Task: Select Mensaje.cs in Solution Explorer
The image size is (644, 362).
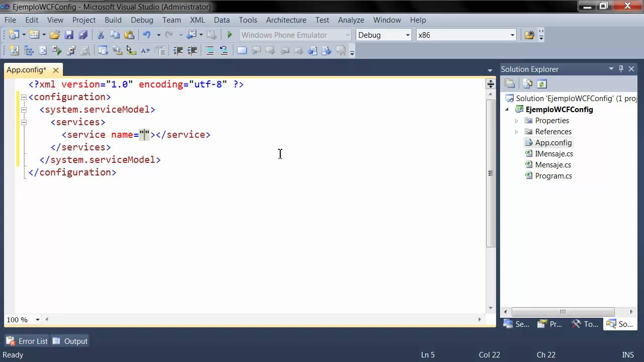Action: click(x=553, y=165)
